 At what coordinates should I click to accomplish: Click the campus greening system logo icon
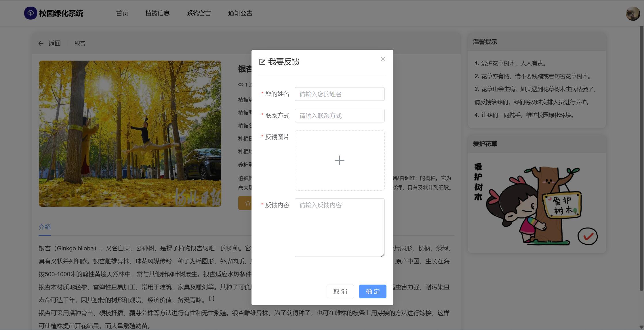click(30, 13)
